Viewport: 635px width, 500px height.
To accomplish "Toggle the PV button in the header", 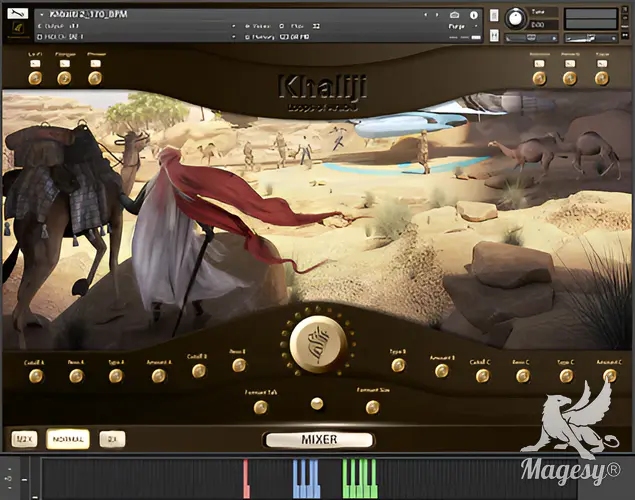I will click(625, 36).
